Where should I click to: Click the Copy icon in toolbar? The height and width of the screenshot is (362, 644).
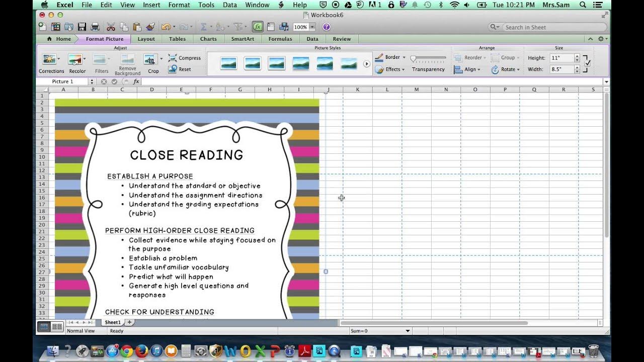coord(124,27)
